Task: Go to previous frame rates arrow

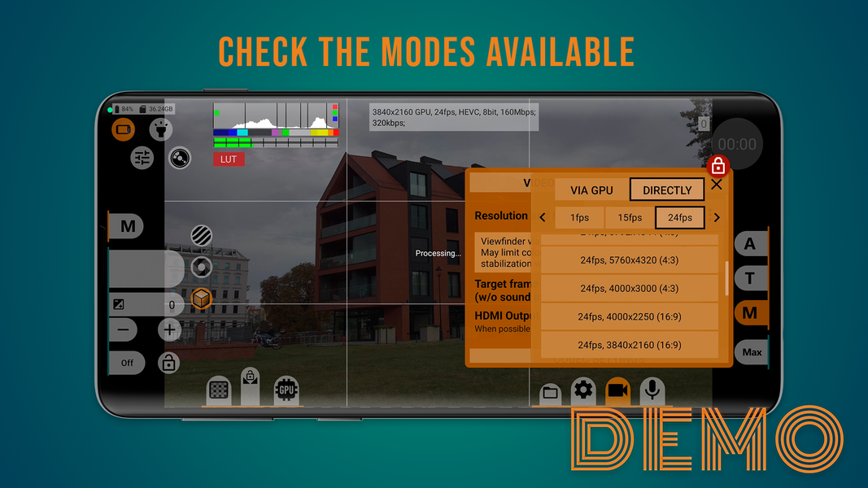Action: click(543, 217)
